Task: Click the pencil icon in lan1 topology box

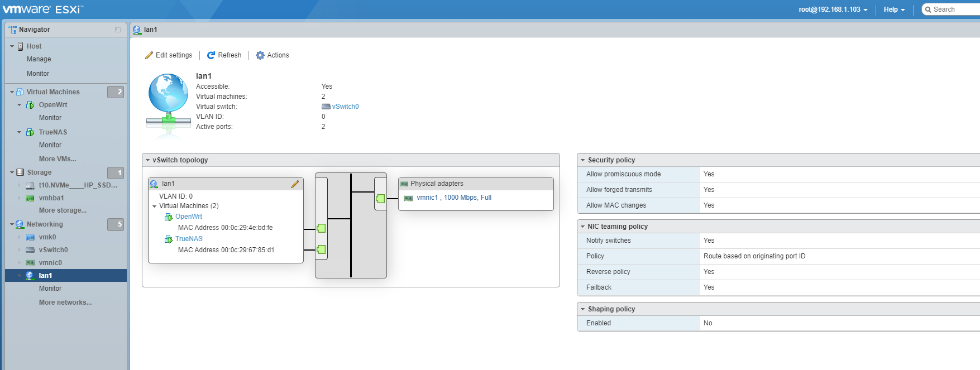Action: [294, 184]
